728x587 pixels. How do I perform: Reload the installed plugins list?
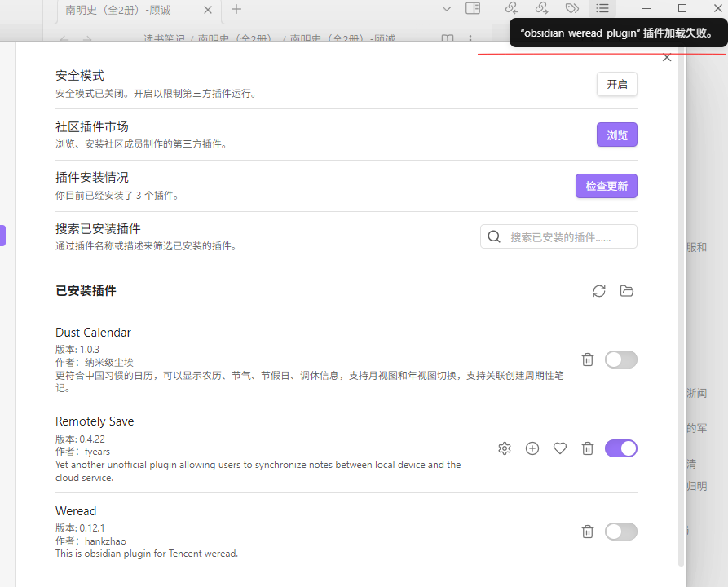coord(599,291)
